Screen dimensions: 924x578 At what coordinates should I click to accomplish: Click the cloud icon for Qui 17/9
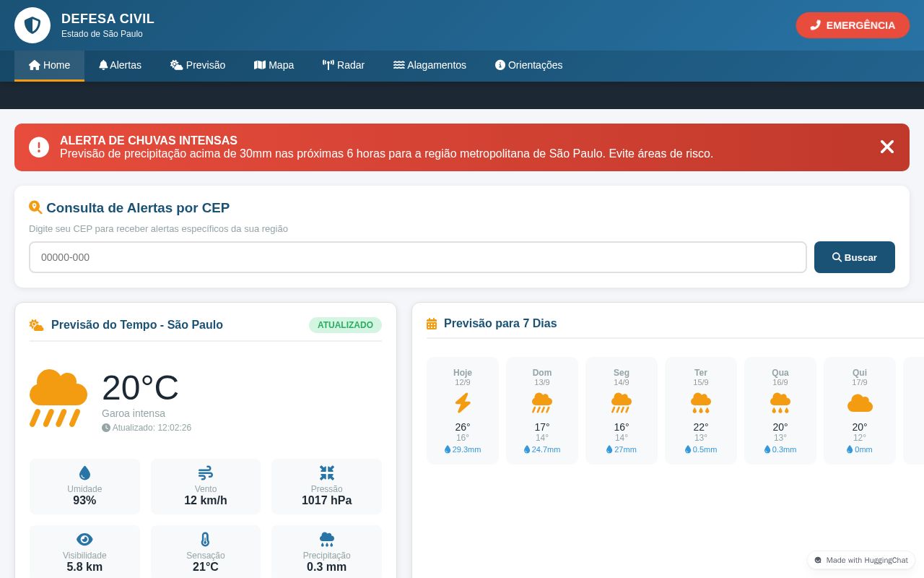click(x=860, y=403)
